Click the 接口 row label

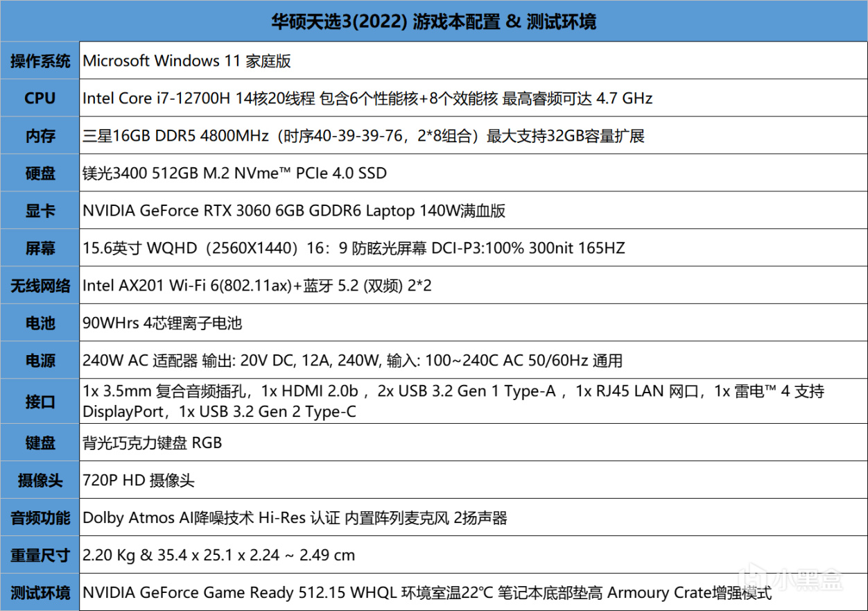point(40,402)
